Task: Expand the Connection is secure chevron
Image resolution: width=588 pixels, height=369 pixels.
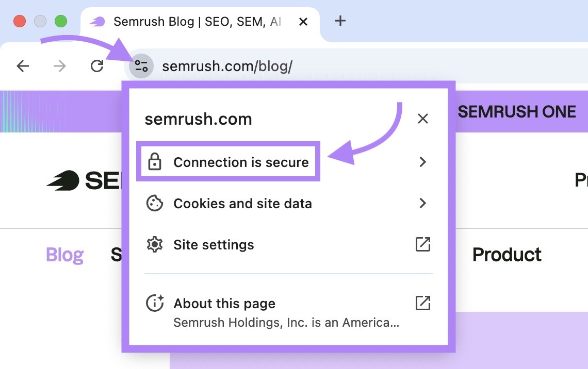Action: pos(422,162)
